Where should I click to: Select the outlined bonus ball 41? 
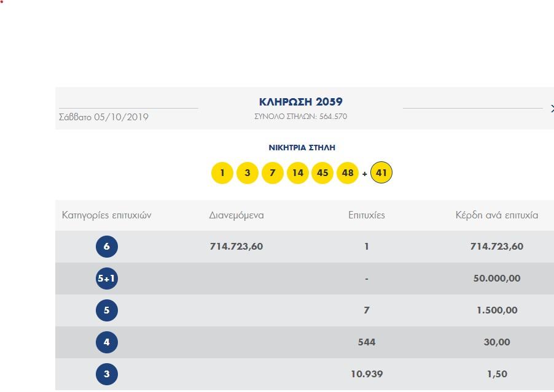pos(381,173)
